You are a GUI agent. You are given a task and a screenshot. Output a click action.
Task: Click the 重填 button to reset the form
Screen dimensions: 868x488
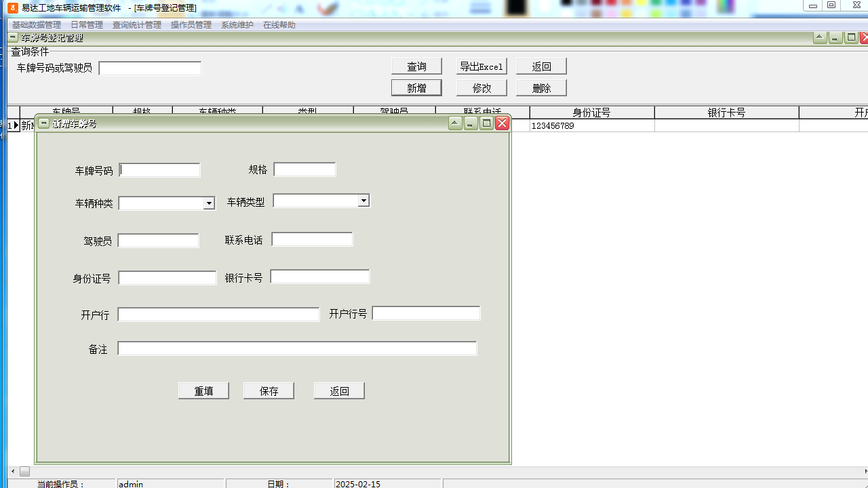(203, 391)
